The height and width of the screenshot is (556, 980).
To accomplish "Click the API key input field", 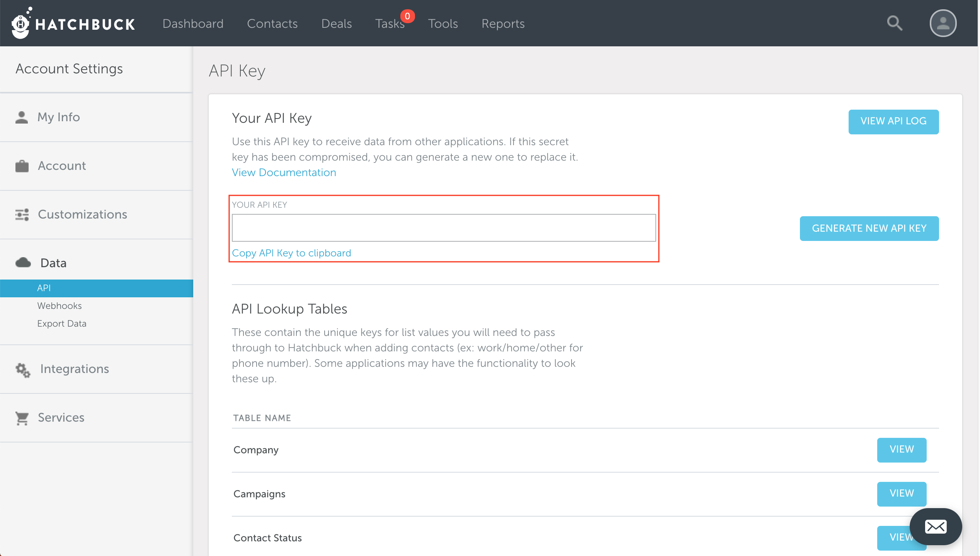I will point(444,228).
